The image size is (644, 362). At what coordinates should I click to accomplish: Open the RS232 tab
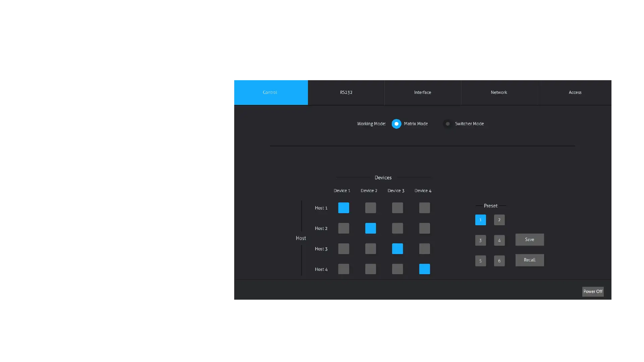coord(346,92)
